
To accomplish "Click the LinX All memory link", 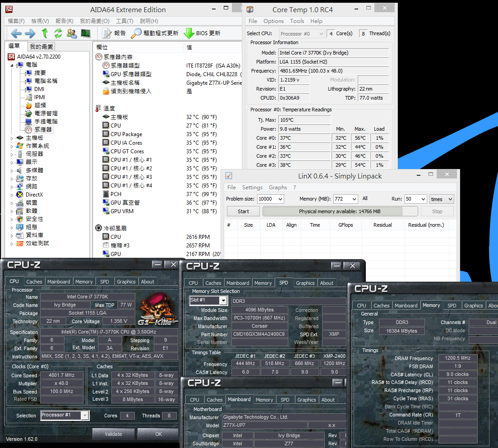I will pyautogui.click(x=365, y=198).
